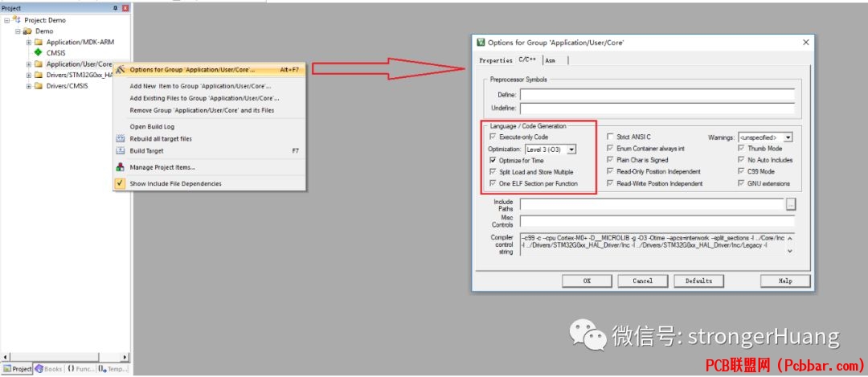Image resolution: width=868 pixels, height=377 pixels.
Task: Click the Demo target folder icon
Action: (27, 31)
